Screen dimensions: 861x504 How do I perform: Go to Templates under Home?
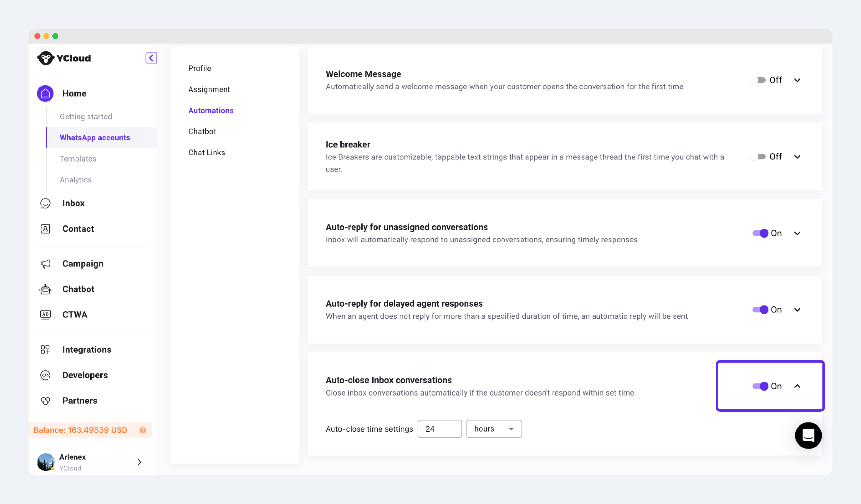pyautogui.click(x=78, y=159)
